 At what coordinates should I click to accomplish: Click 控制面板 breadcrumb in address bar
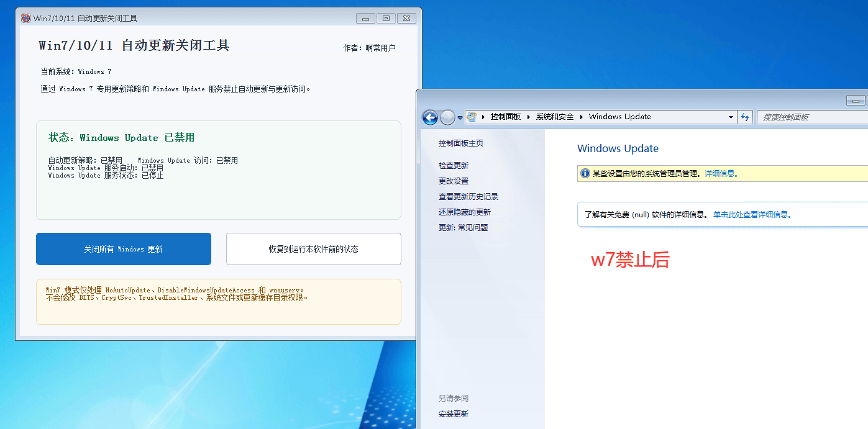tap(506, 117)
